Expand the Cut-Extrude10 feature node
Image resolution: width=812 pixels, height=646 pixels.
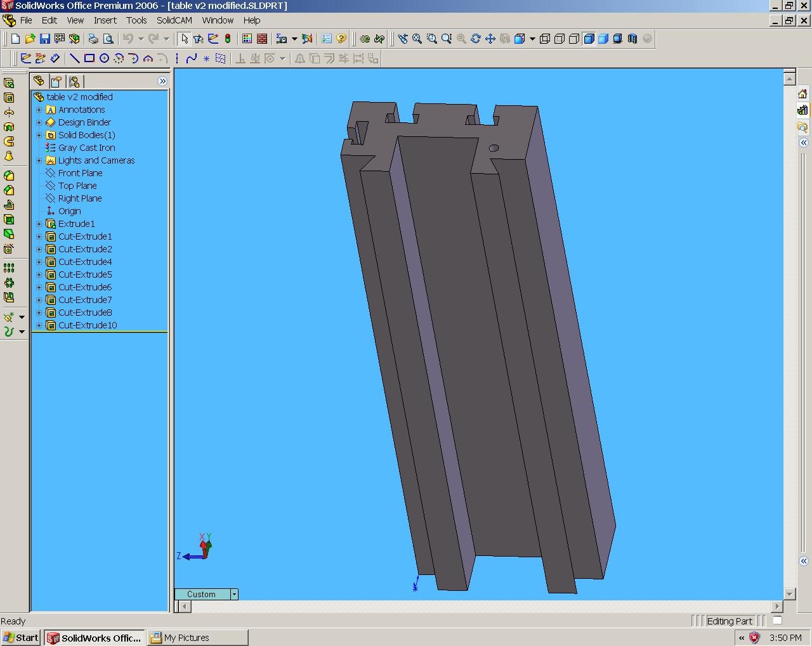pyautogui.click(x=39, y=325)
